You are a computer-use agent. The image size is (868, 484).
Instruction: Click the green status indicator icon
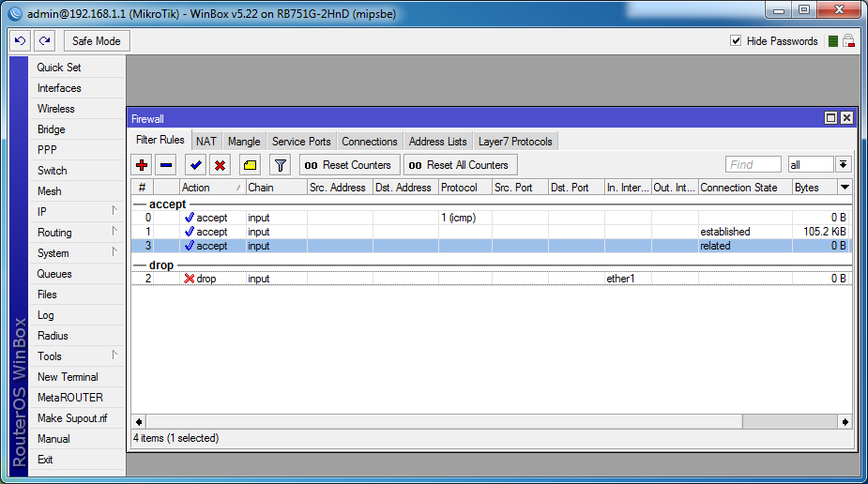click(x=832, y=41)
